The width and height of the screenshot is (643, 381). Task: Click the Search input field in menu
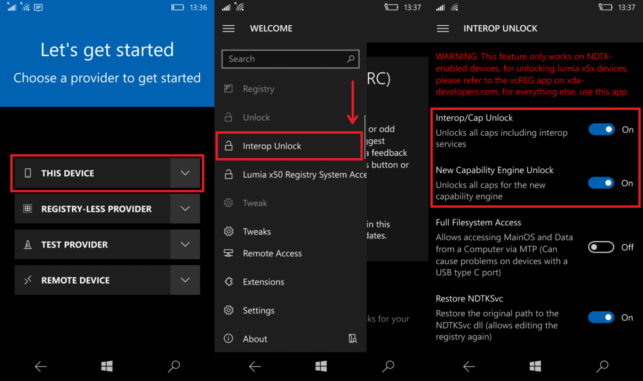click(x=290, y=59)
